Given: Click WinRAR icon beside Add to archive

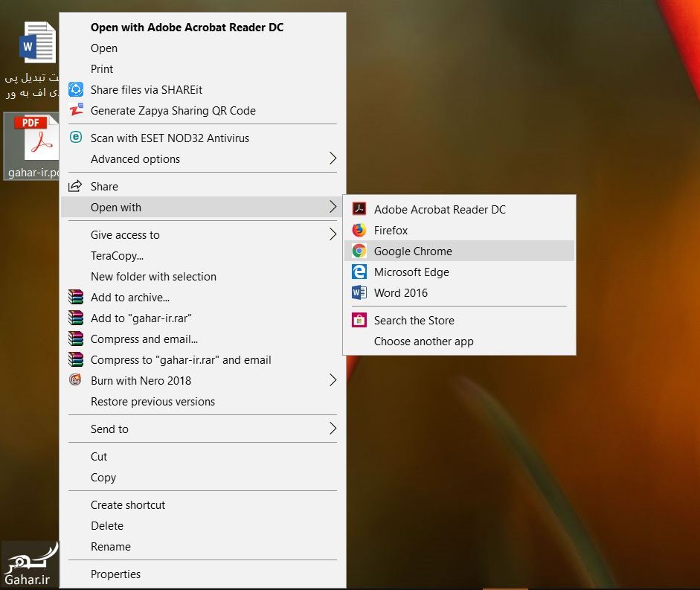Looking at the screenshot, I should click(76, 297).
